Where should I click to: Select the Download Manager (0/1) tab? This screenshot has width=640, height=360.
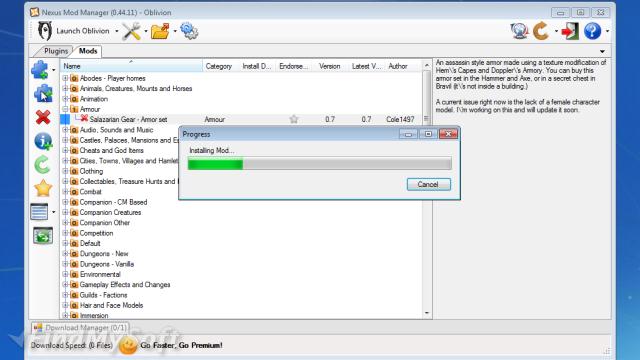(x=80, y=328)
